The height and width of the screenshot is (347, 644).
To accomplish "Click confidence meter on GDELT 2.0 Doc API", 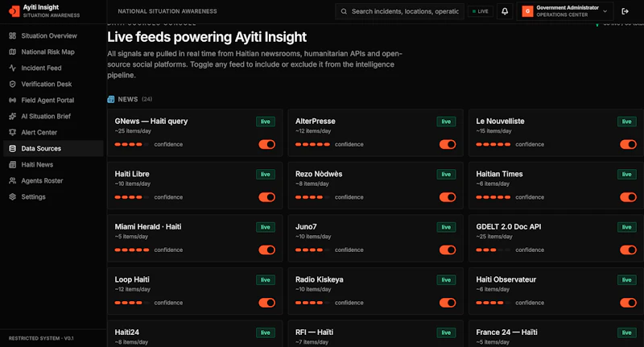I will pyautogui.click(x=493, y=250).
